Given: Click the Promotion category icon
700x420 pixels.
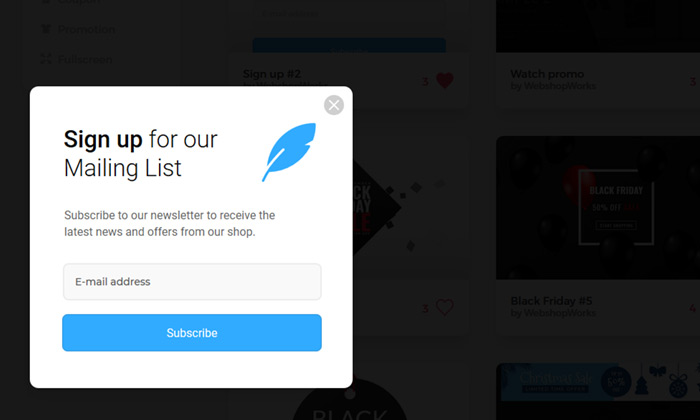Looking at the screenshot, I should (x=46, y=29).
